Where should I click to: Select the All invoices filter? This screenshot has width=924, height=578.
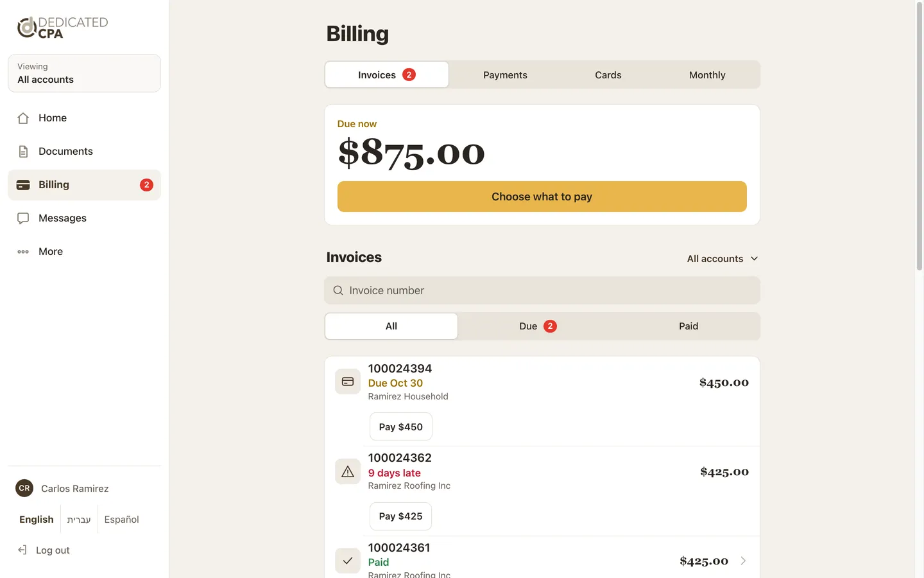click(x=391, y=326)
